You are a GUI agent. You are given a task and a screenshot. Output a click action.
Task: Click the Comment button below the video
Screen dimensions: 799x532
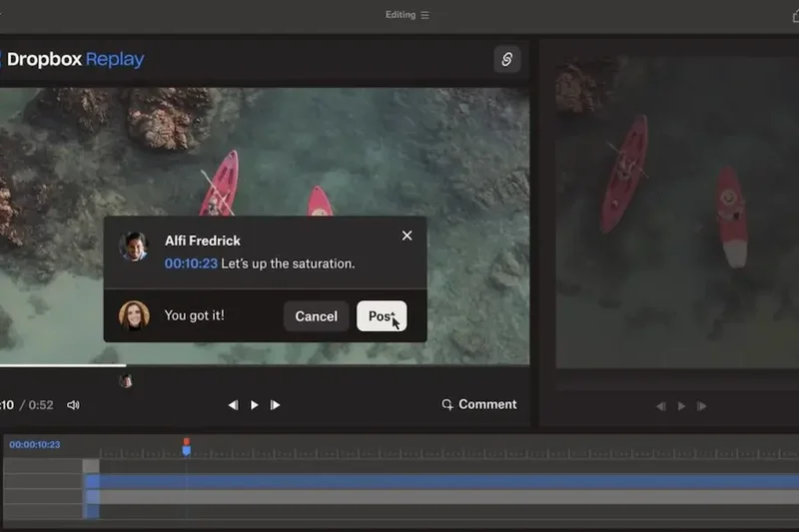(x=479, y=404)
